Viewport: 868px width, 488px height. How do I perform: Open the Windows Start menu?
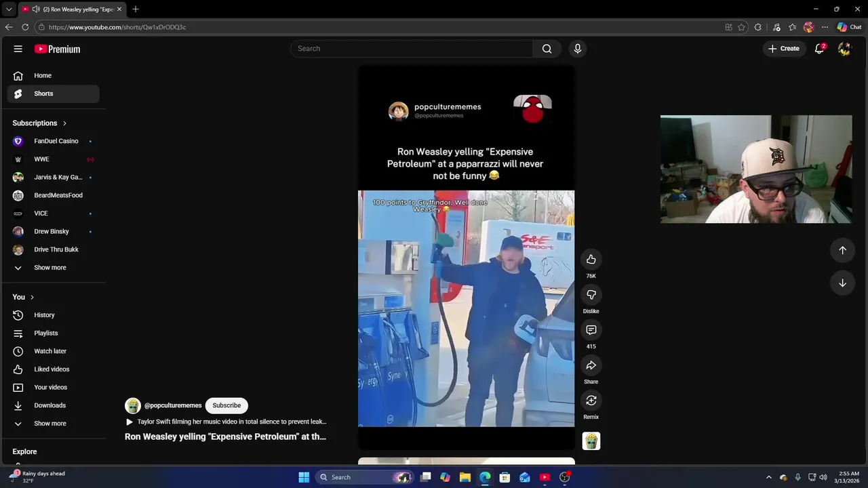tap(304, 477)
